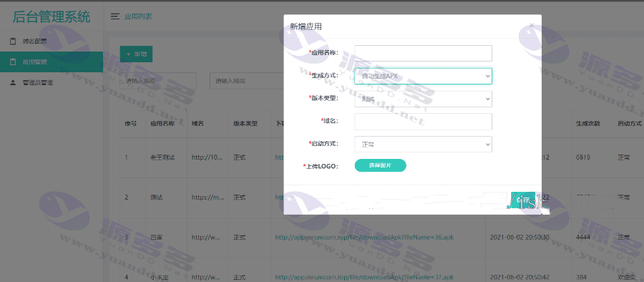
Task: Close the 新增应用 dialog with X
Action: 532,26
